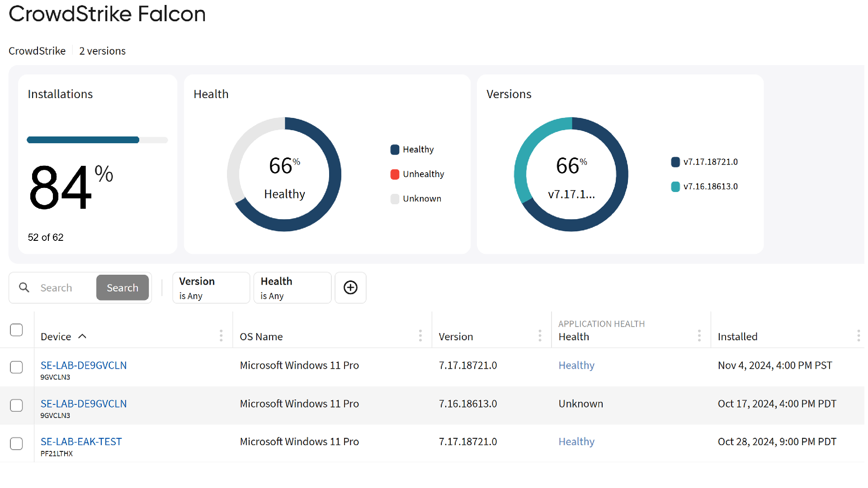This screenshot has width=868, height=488.
Task: Open the add filter plus button
Action: 350,288
